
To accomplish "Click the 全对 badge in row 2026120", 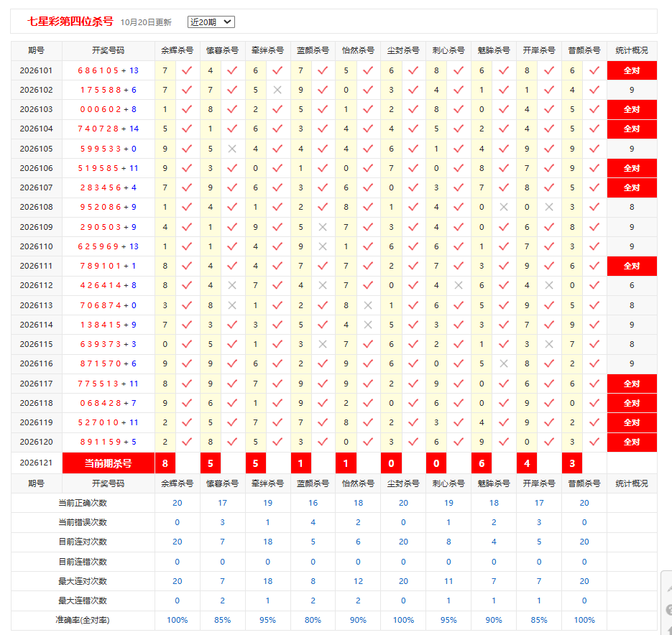I will pos(632,442).
